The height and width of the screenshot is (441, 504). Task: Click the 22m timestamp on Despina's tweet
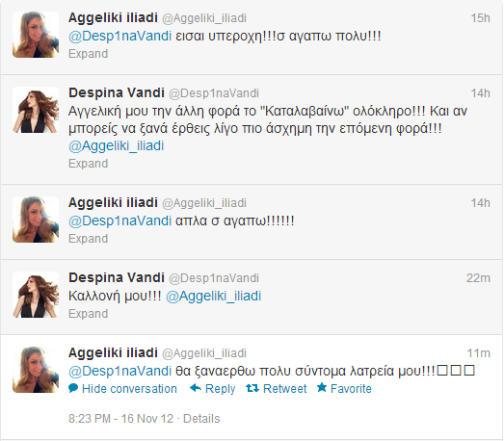(x=478, y=278)
